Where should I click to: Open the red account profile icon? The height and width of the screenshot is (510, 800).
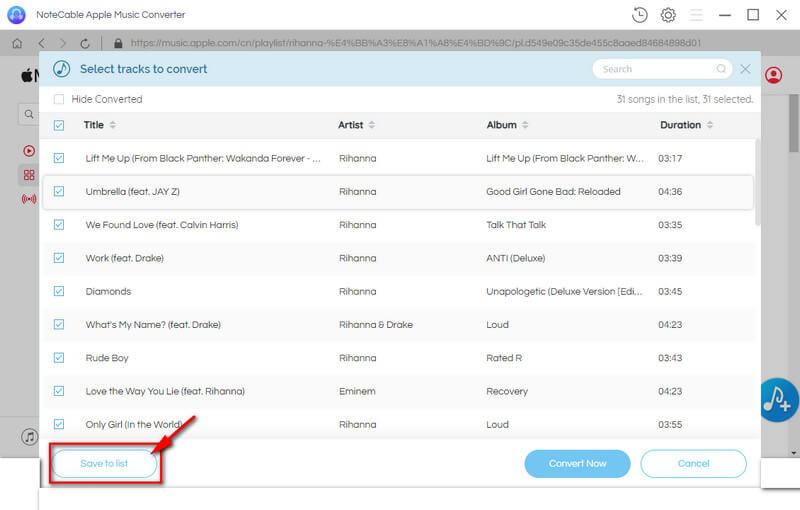click(x=773, y=75)
